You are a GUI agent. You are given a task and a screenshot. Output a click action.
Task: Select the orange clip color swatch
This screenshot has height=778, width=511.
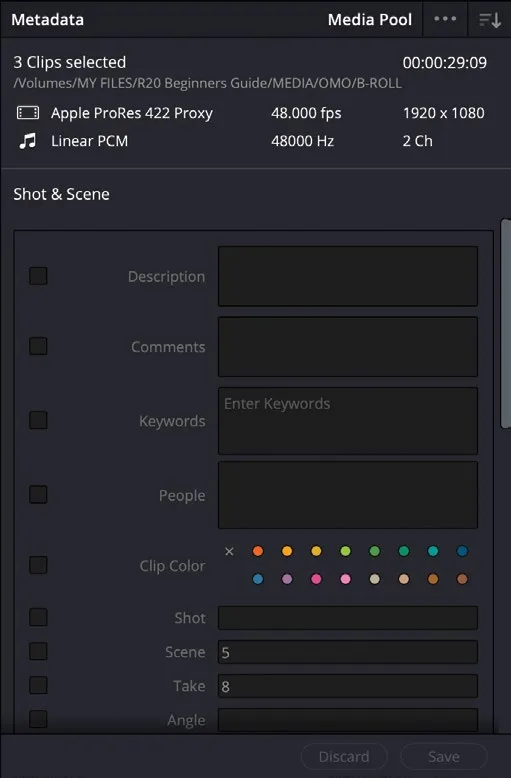coord(258,551)
